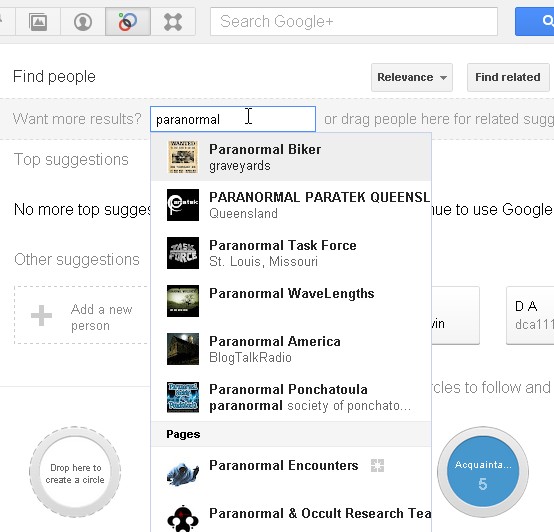Click the paranormal people search box

(233, 119)
